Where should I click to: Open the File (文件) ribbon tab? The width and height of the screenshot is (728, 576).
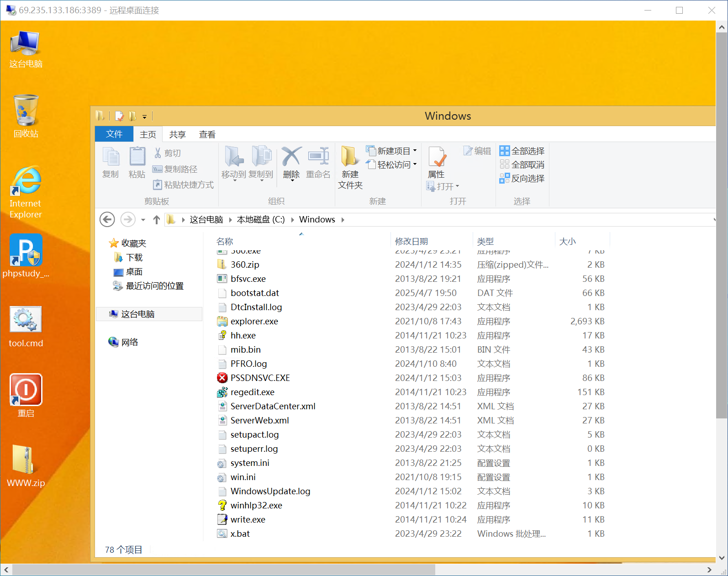[114, 134]
